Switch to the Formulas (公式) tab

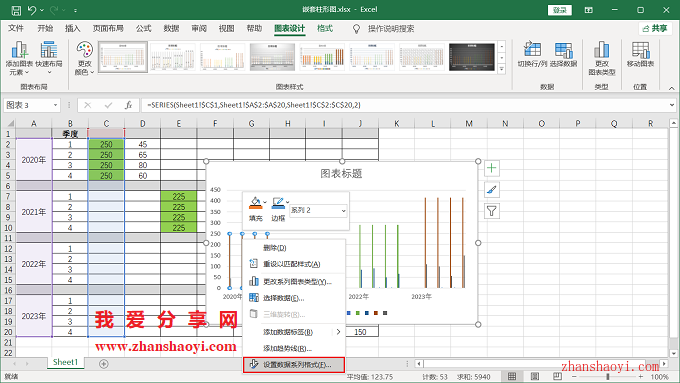click(144, 29)
